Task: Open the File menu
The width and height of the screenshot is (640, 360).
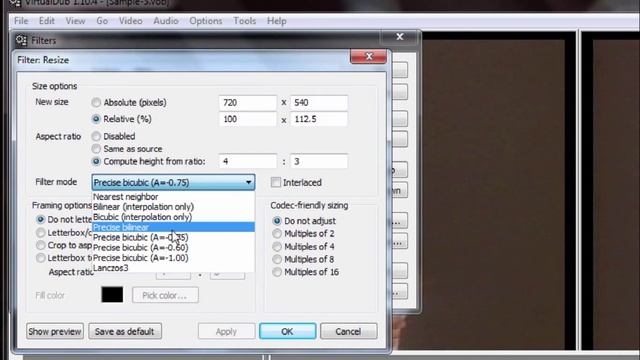Action: pyautogui.click(x=21, y=21)
